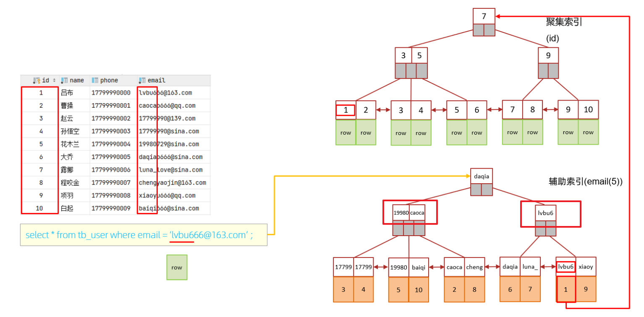Click the name cell 露娜
Image resolution: width=644 pixels, height=317 pixels.
click(67, 170)
